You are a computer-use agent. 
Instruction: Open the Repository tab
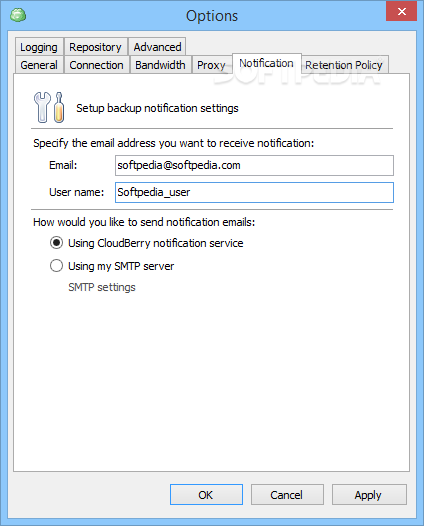[x=95, y=47]
